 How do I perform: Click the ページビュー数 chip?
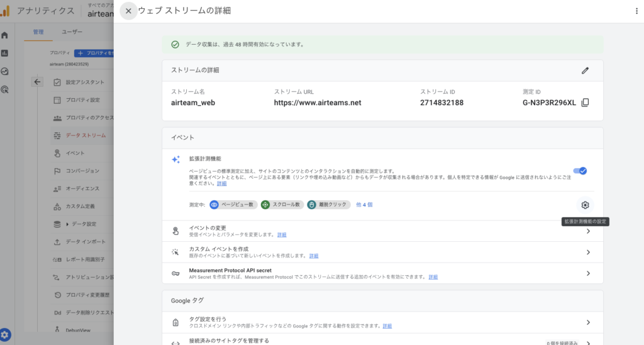232,205
